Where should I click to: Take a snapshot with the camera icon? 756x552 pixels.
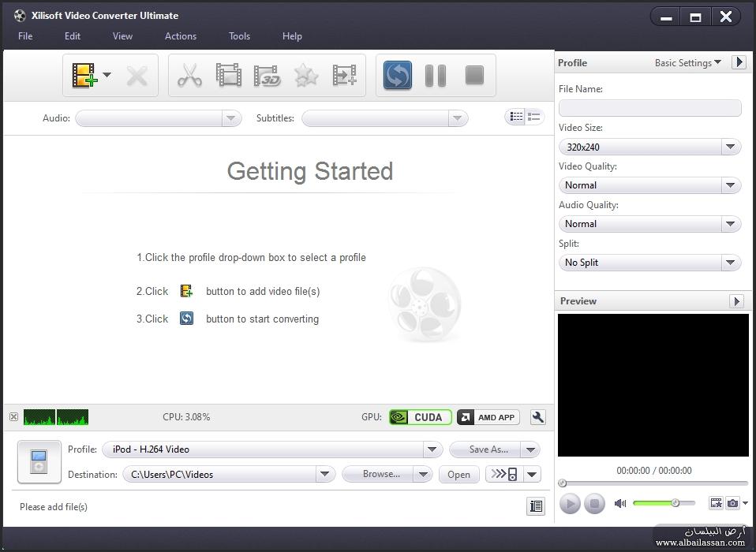(x=732, y=503)
